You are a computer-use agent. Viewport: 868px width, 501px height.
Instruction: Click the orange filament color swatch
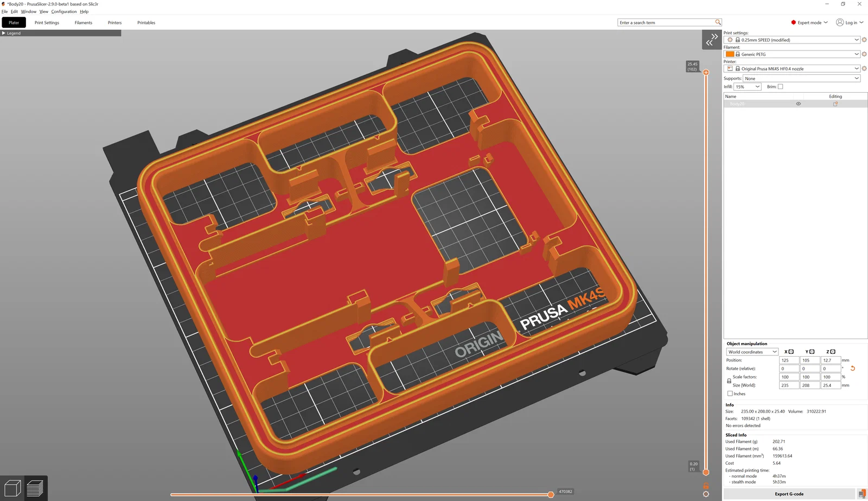point(730,54)
